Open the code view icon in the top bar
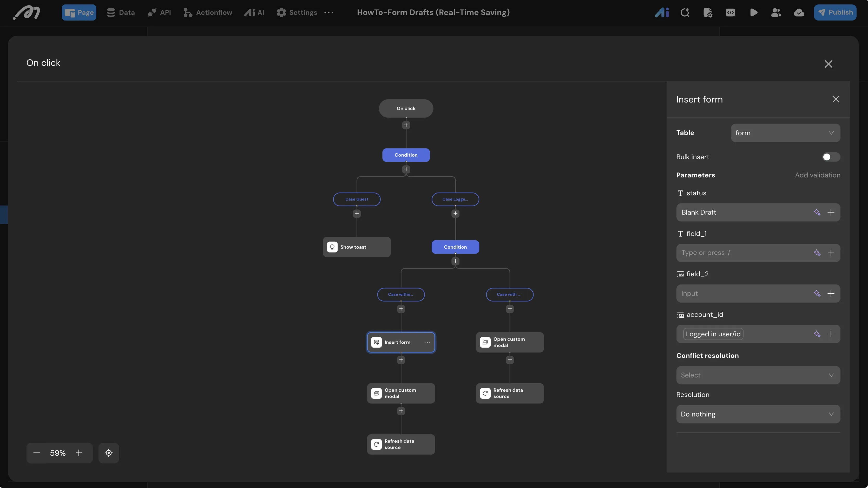Screen dimensions: 868x488 point(731,12)
